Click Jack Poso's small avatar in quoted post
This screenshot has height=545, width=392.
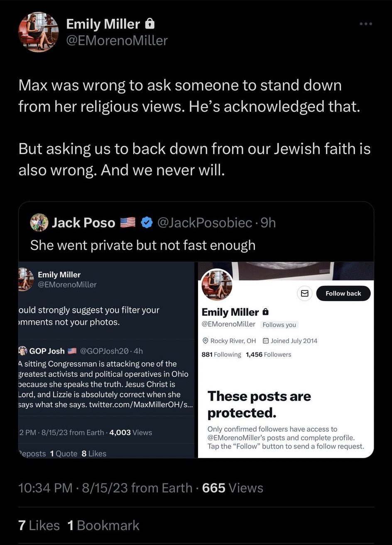pyautogui.click(x=39, y=223)
